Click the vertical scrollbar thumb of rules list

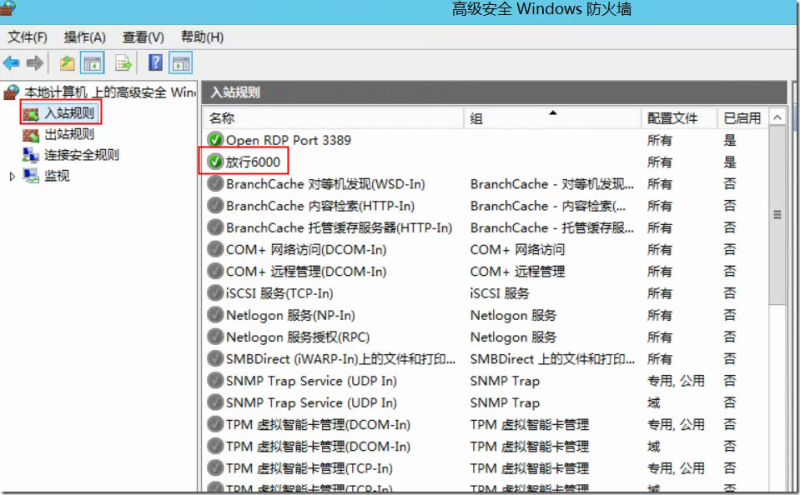(777, 215)
